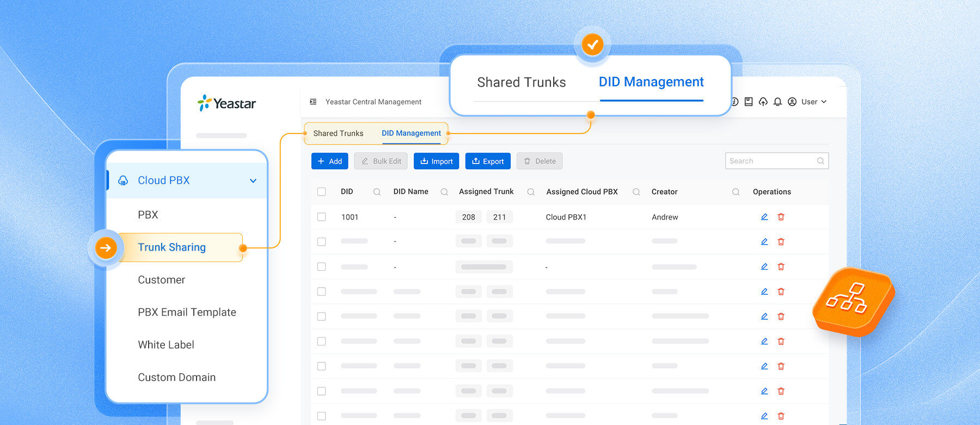The height and width of the screenshot is (425, 980).
Task: Click the Creator column filter search icon
Action: click(736, 192)
